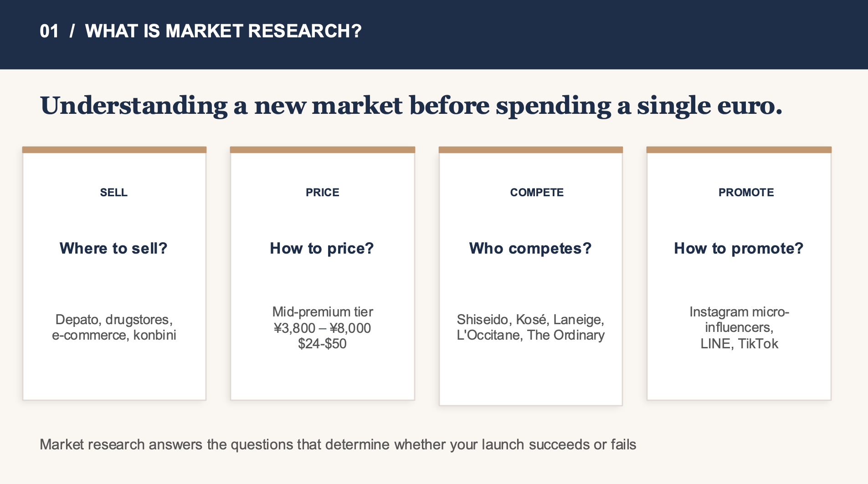The width and height of the screenshot is (868, 484).
Task: Click the PRICE card label
Action: point(323,192)
